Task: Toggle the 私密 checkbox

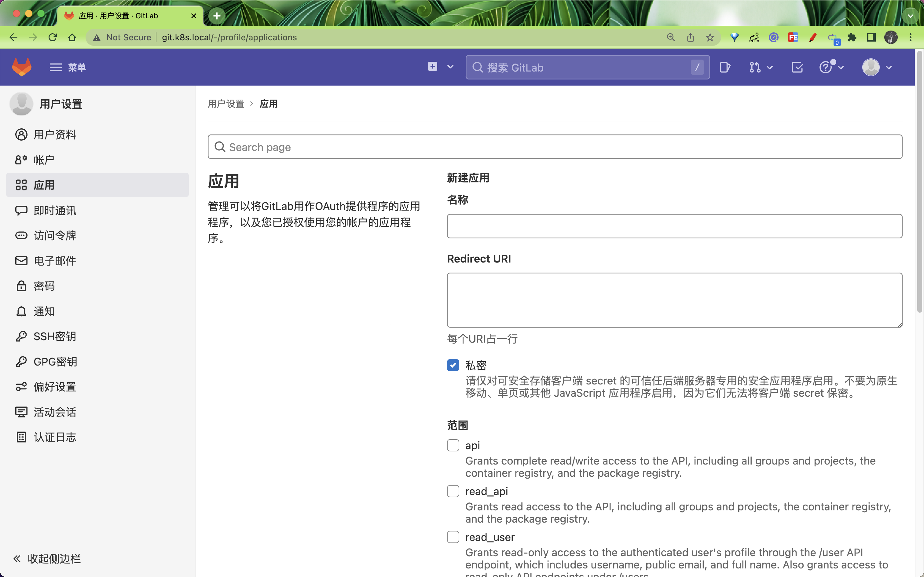Action: tap(453, 365)
